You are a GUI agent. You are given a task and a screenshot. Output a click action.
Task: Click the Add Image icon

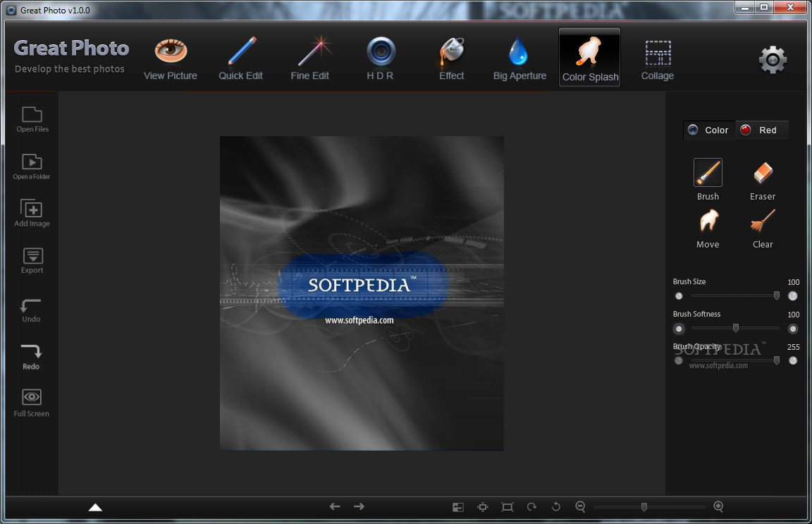pos(32,213)
